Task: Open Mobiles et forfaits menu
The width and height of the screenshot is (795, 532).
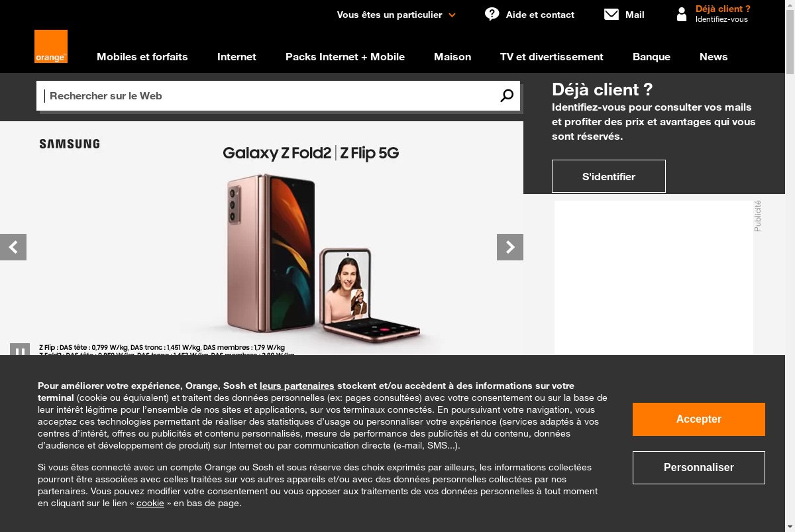Action: pyautogui.click(x=142, y=57)
